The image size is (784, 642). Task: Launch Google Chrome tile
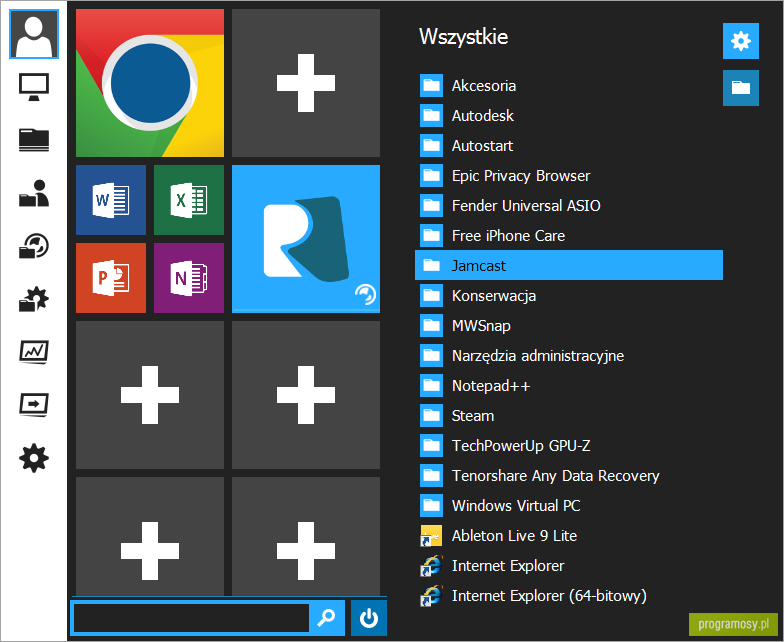(150, 83)
